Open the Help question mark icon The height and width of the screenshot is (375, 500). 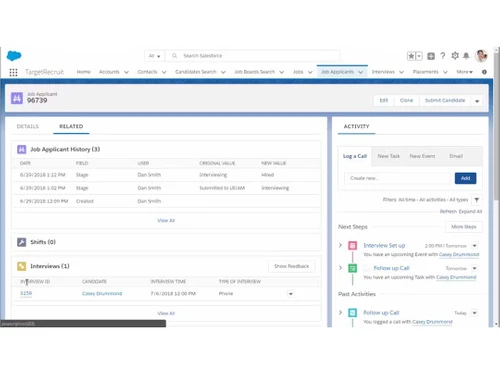tap(443, 56)
